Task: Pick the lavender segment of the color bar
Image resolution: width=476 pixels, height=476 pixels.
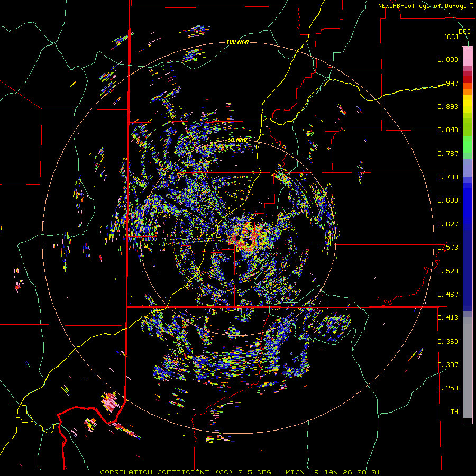Action: pos(467,168)
